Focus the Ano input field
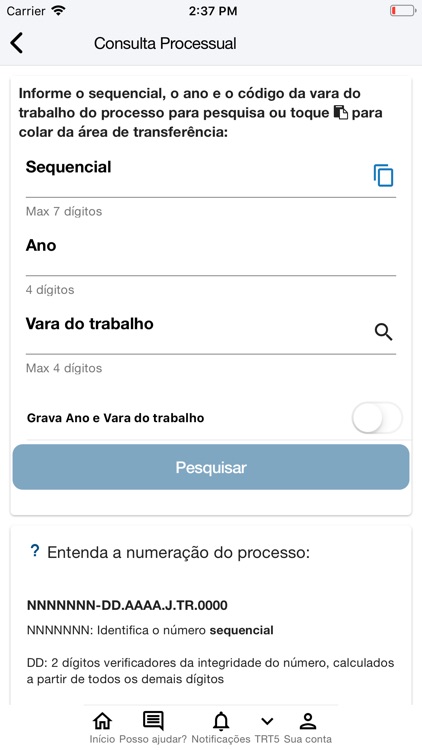This screenshot has height=750, width=422. [x=211, y=254]
